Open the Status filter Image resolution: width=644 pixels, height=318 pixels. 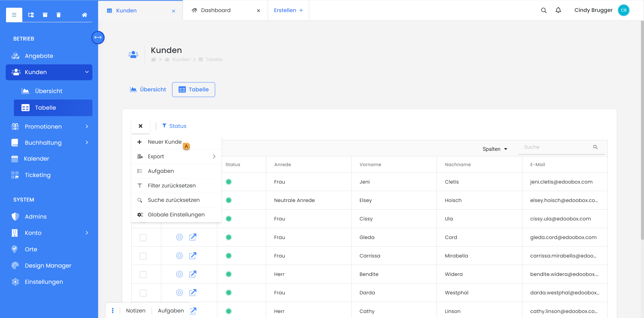(x=174, y=126)
